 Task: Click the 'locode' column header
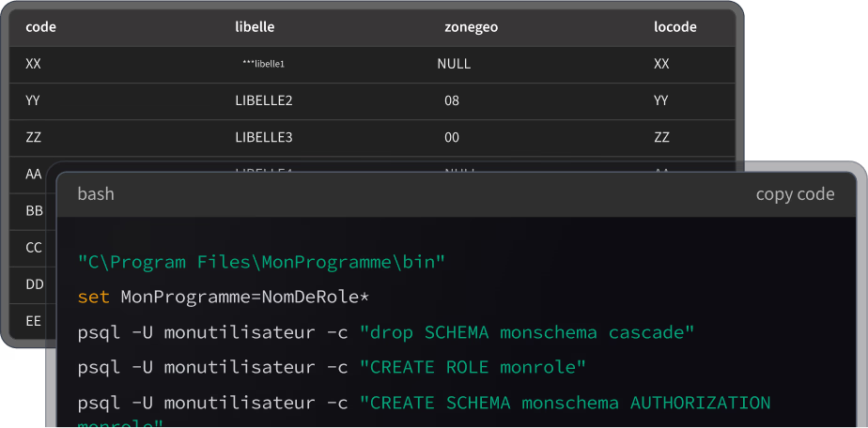674,27
